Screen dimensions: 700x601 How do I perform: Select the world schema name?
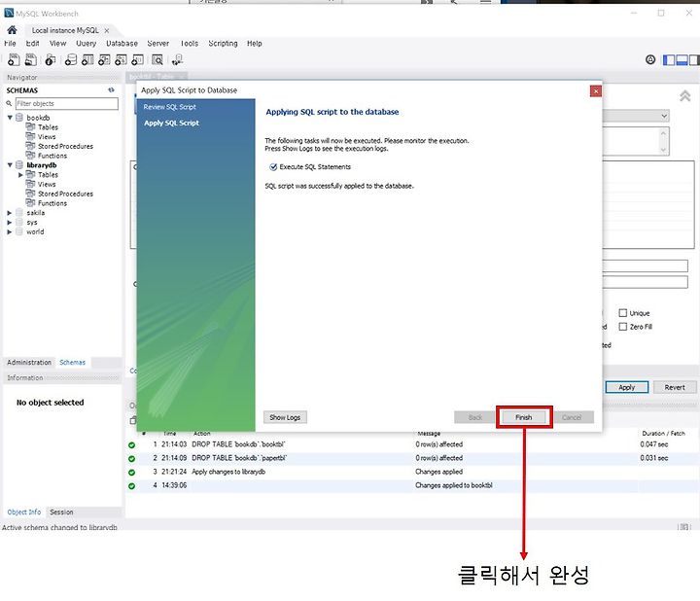click(35, 231)
